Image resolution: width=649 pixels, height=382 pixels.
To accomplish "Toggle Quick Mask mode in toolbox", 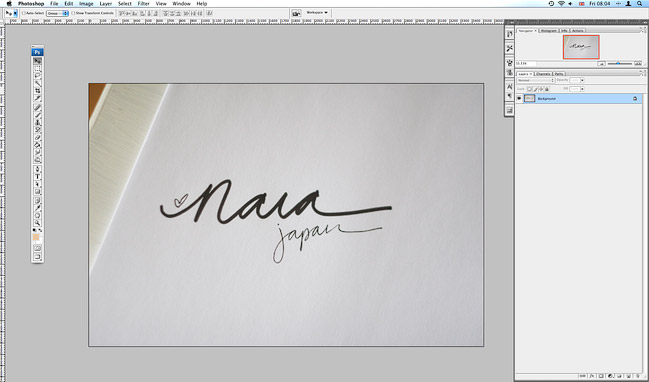I will coord(37,248).
